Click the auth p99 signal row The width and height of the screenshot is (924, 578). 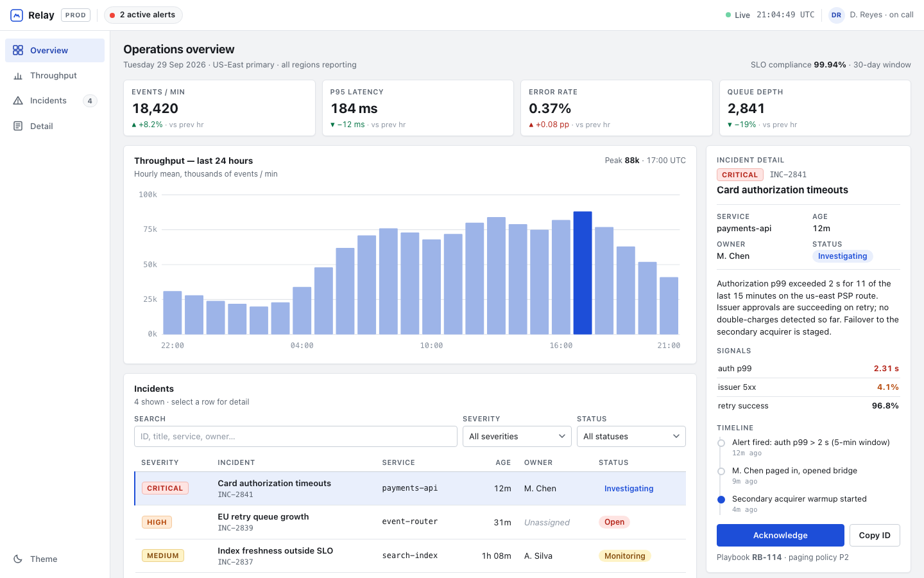pyautogui.click(x=809, y=369)
